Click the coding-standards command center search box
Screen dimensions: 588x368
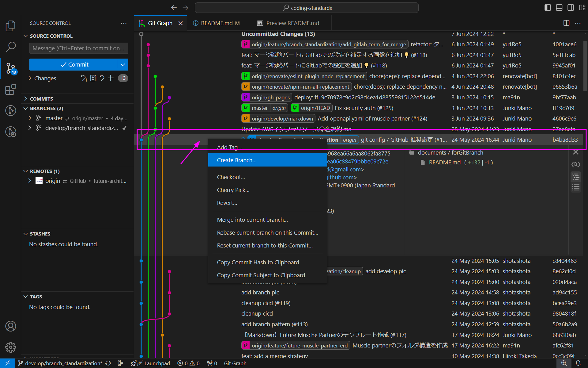(307, 8)
